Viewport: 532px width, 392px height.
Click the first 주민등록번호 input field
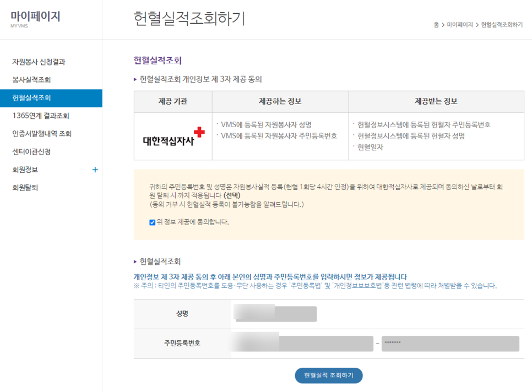pos(302,343)
